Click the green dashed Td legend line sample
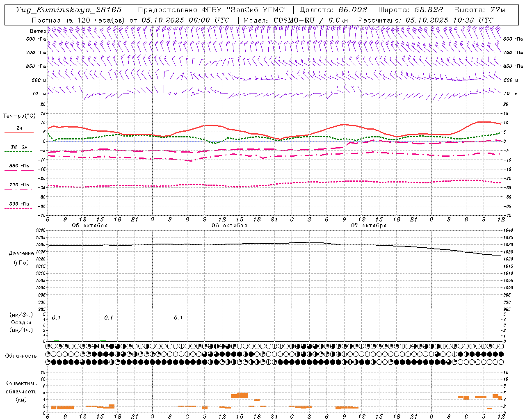Image resolution: width=525 pixels, height=420 pixels. pyautogui.click(x=18, y=152)
